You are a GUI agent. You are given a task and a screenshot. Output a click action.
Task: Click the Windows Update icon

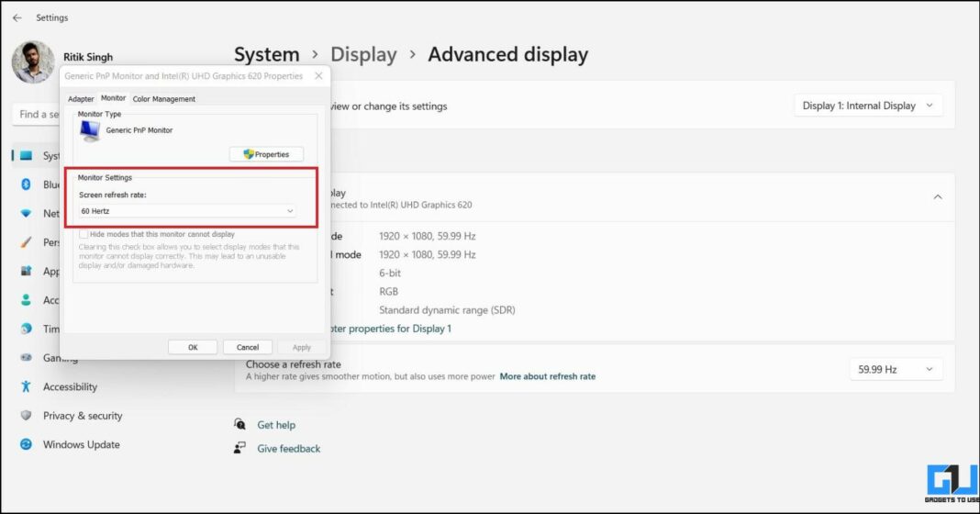click(26, 444)
